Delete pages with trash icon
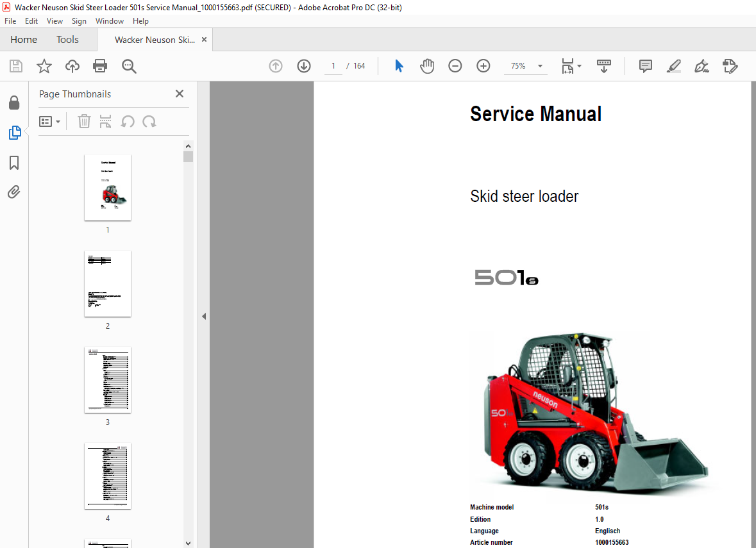756x548 pixels. [84, 121]
